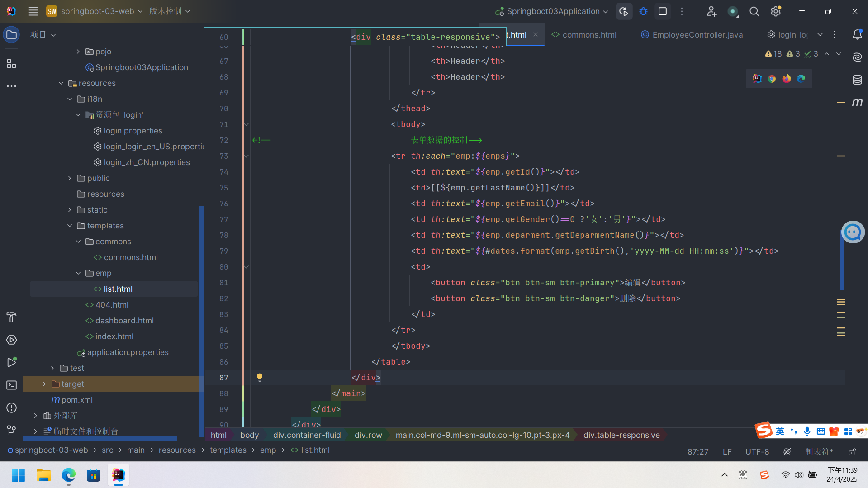Viewport: 868px width, 488px height.
Task: Close the list.html editor tab
Action: (536, 34)
